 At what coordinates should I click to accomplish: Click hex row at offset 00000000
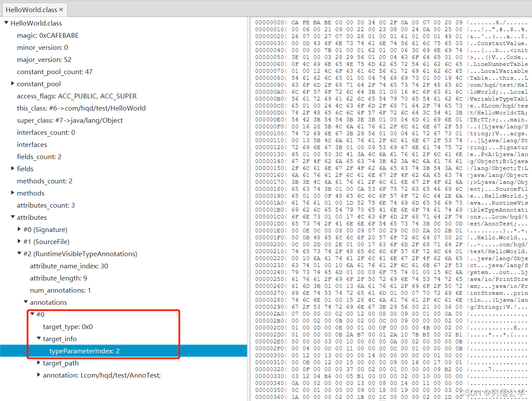click(x=392, y=22)
